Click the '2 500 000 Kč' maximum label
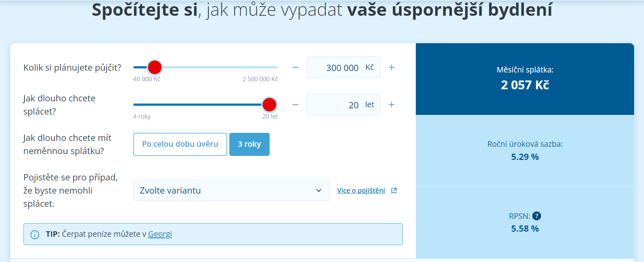The image size is (644, 262). tap(260, 79)
